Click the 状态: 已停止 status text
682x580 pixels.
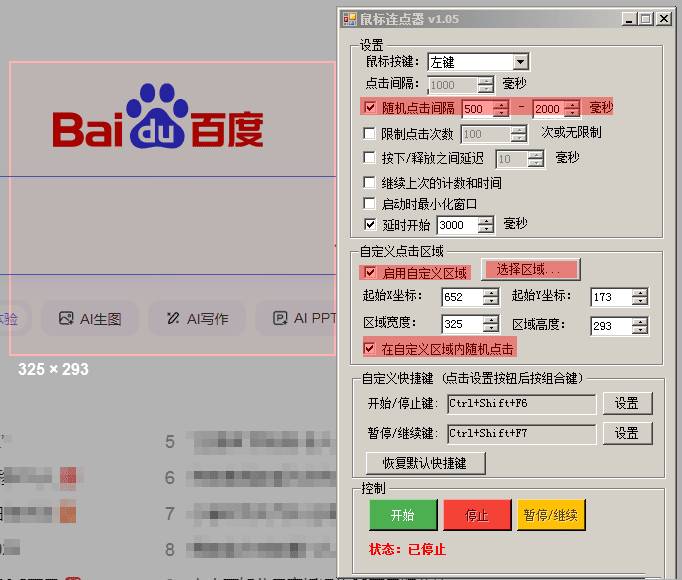point(407,550)
